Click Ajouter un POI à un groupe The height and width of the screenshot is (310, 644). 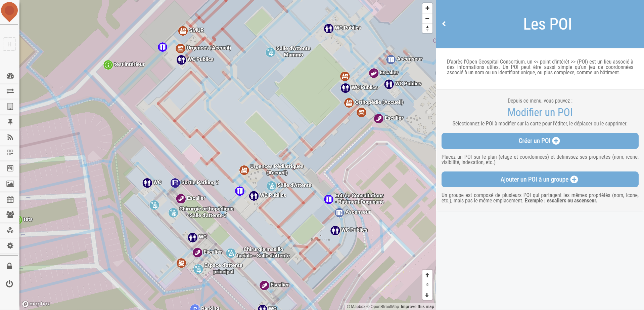[x=540, y=180]
